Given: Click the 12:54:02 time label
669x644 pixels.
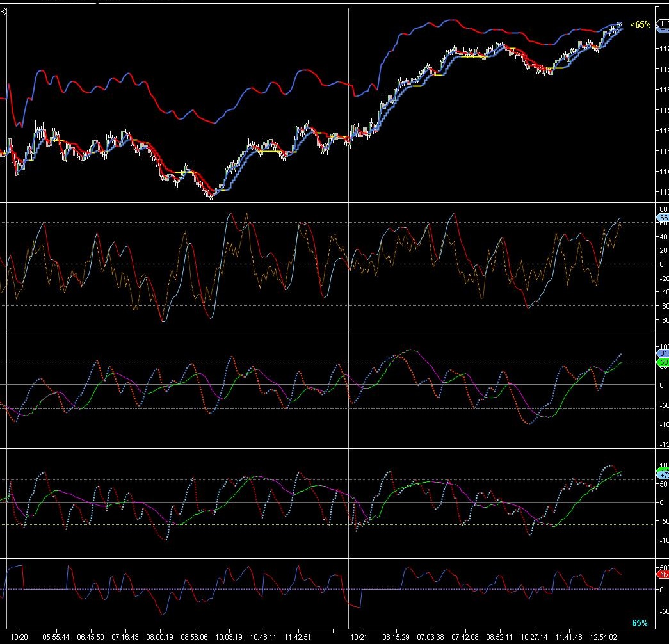Looking at the screenshot, I should 603,637.
